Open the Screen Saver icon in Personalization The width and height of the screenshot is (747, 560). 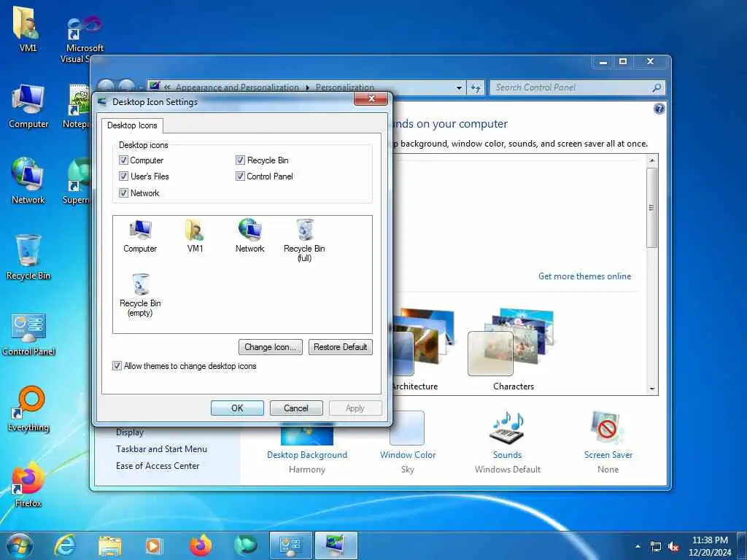[x=608, y=427]
